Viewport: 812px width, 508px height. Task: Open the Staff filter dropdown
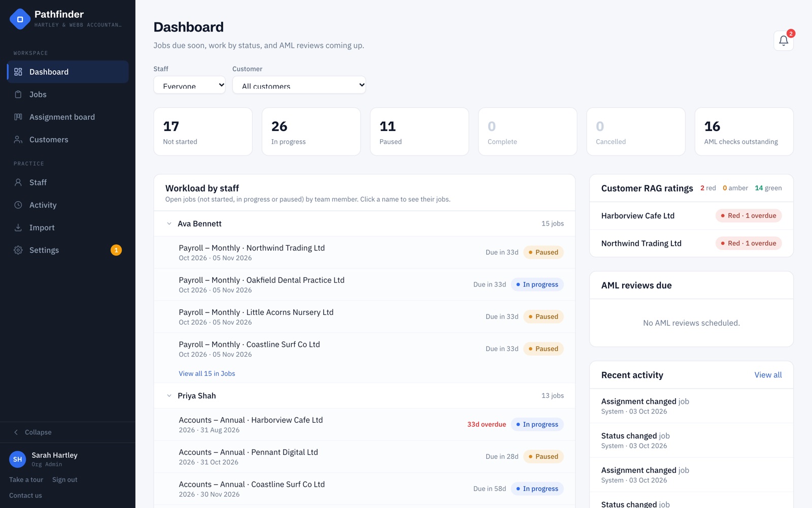(x=189, y=85)
